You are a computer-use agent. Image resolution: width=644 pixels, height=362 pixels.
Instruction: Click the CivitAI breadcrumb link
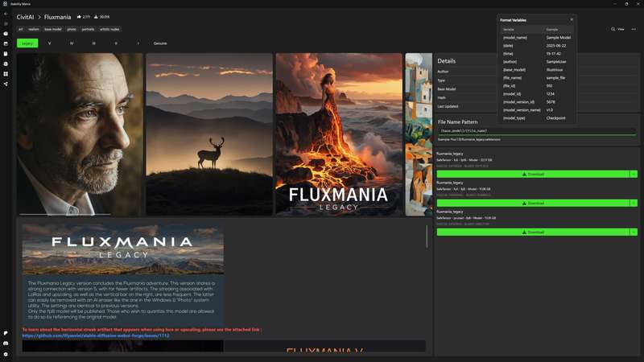25,16
